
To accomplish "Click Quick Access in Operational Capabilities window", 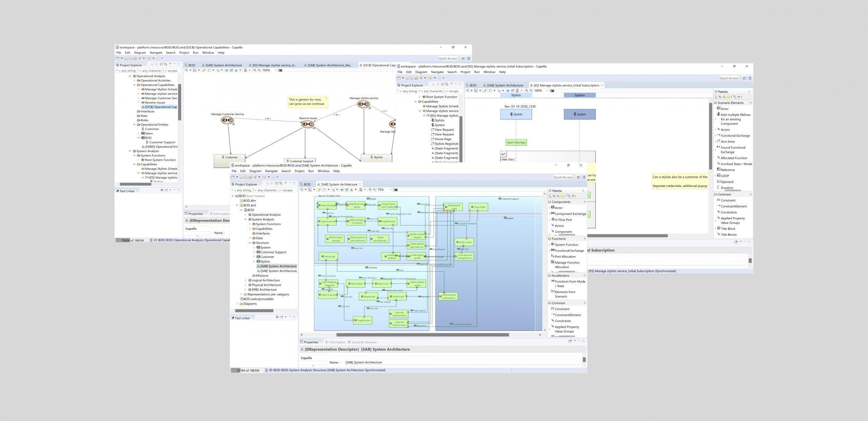I will (x=448, y=58).
